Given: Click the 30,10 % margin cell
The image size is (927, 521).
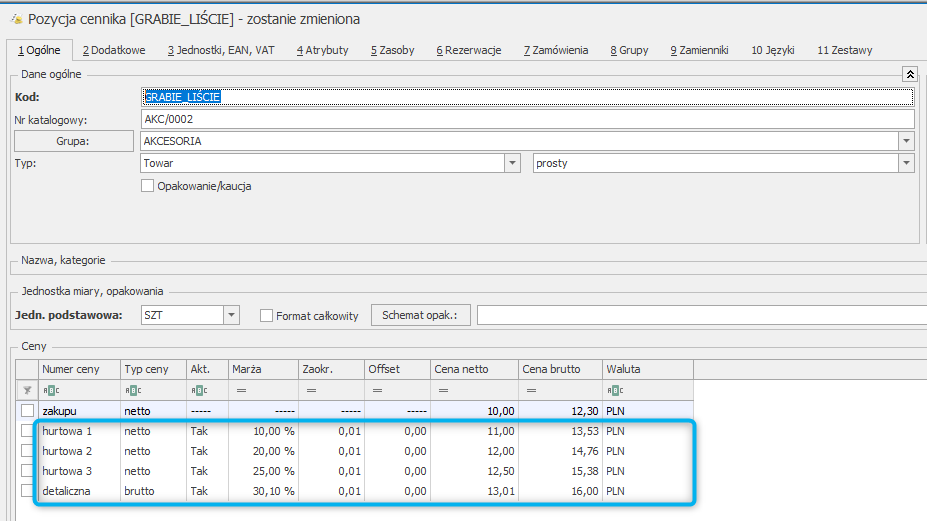Looking at the screenshot, I should click(263, 491).
